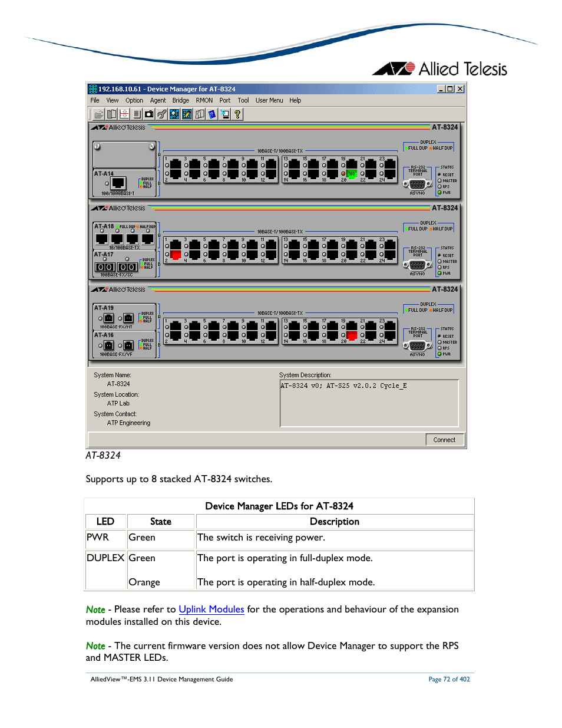Click the wrench tool icon in the toolbar
Viewport: 562px width, 728px height.
click(x=161, y=114)
